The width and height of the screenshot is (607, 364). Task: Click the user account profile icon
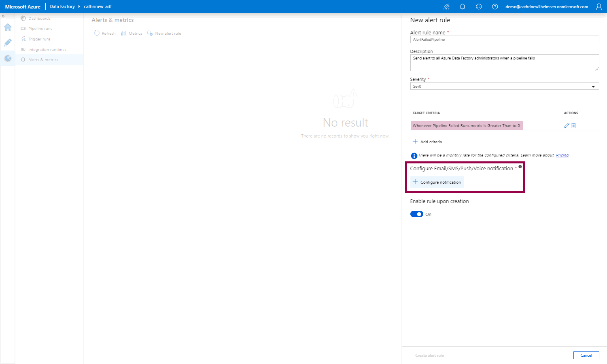pyautogui.click(x=599, y=6)
